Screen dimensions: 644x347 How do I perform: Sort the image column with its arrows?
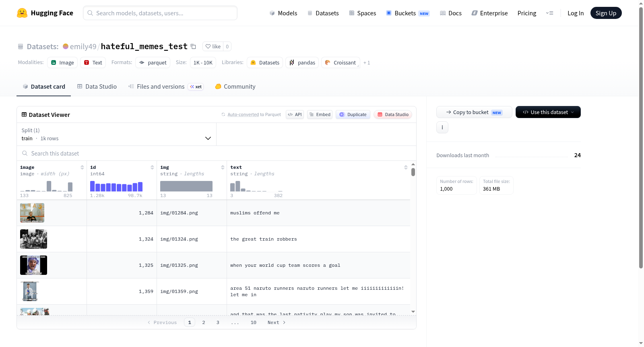tap(82, 167)
